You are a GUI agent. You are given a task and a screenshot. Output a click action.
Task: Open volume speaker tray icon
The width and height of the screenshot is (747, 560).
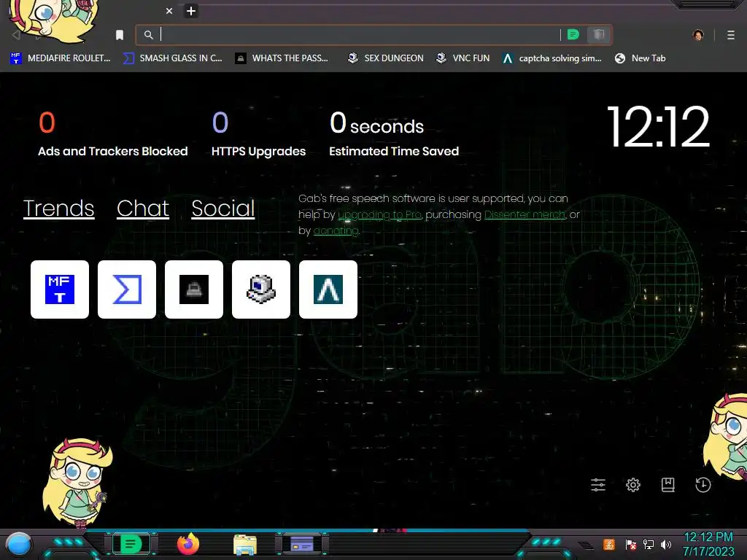click(x=666, y=545)
